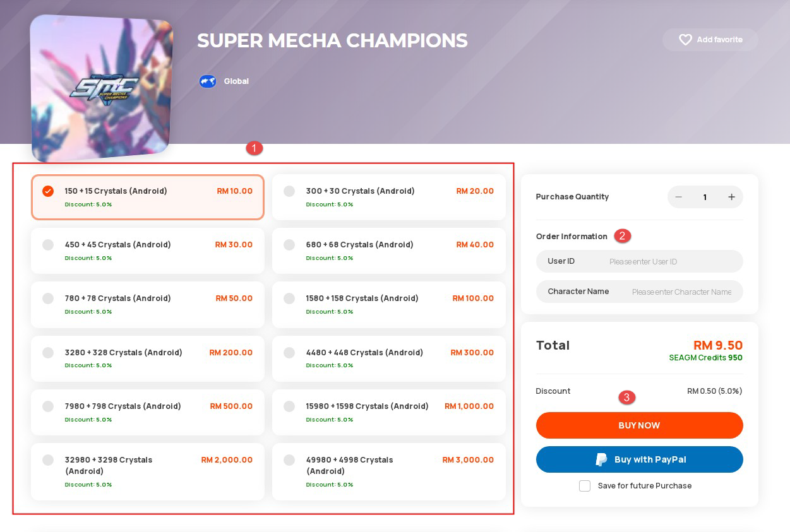Choose 1580 + 158 Crystals package
Viewport: 790px width, 532px height.
389,305
